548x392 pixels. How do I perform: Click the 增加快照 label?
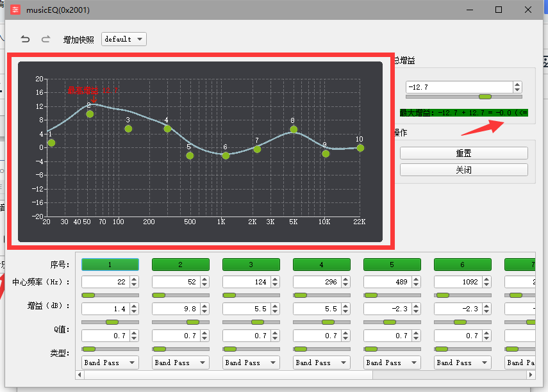coord(79,40)
